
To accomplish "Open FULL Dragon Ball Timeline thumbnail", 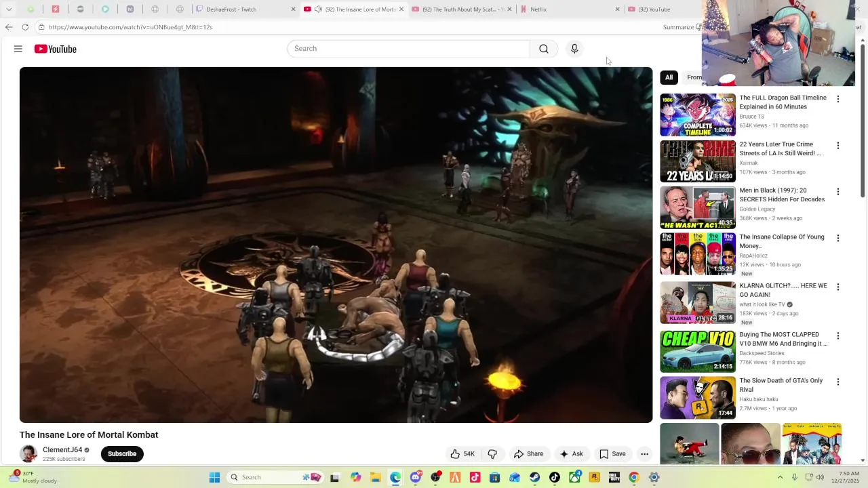I will (x=698, y=115).
